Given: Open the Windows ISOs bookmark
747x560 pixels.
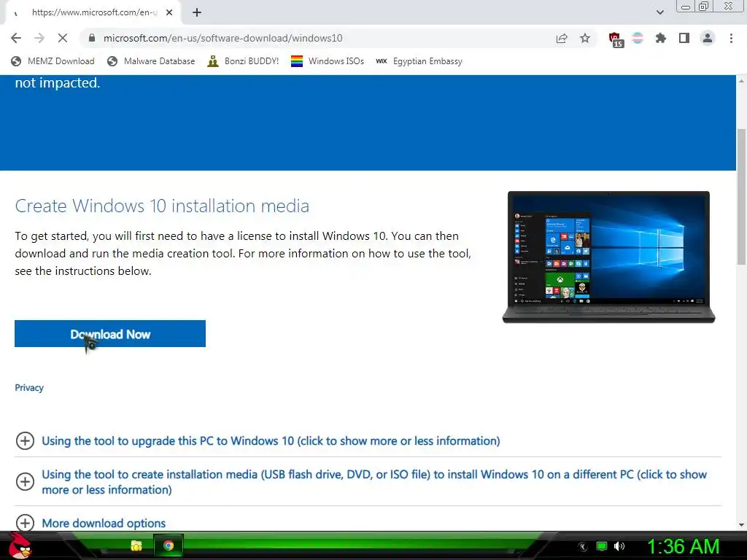Looking at the screenshot, I should 328,61.
